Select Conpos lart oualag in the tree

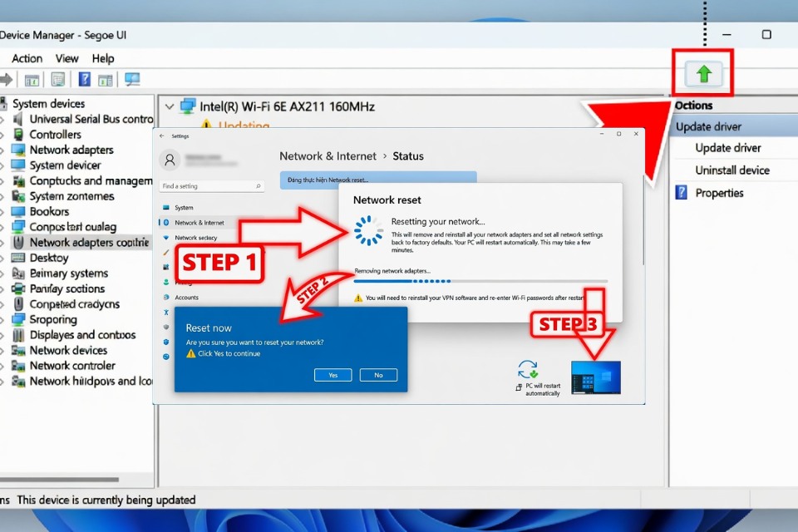point(73,227)
